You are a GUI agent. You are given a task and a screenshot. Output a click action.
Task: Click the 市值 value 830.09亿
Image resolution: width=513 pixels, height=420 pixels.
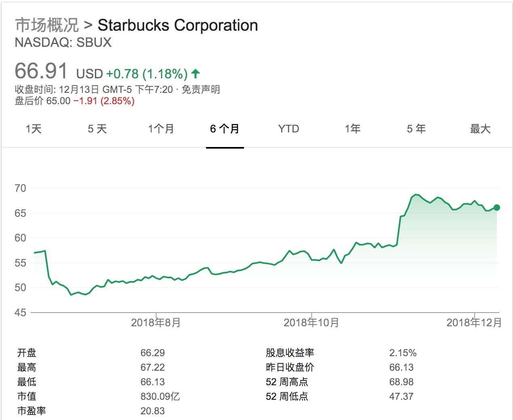(160, 397)
